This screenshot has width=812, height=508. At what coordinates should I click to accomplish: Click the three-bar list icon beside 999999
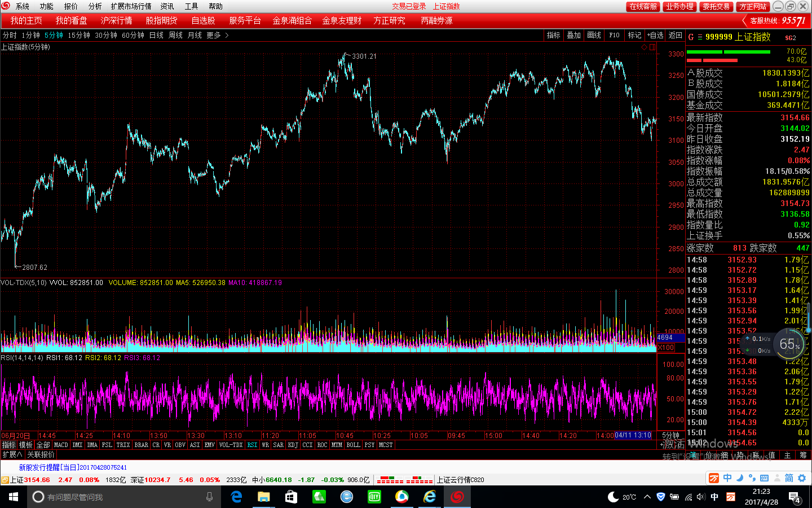click(x=700, y=37)
